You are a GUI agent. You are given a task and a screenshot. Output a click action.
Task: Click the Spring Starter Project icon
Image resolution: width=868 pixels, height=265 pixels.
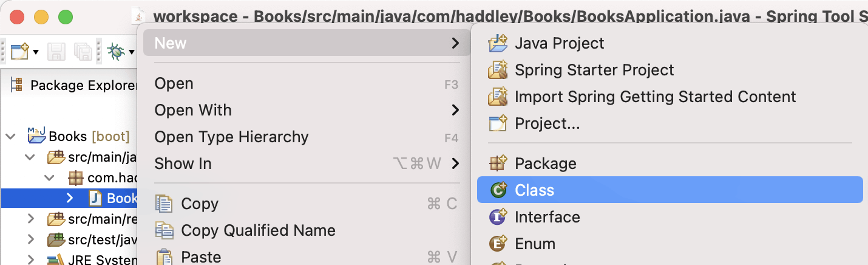pos(498,70)
